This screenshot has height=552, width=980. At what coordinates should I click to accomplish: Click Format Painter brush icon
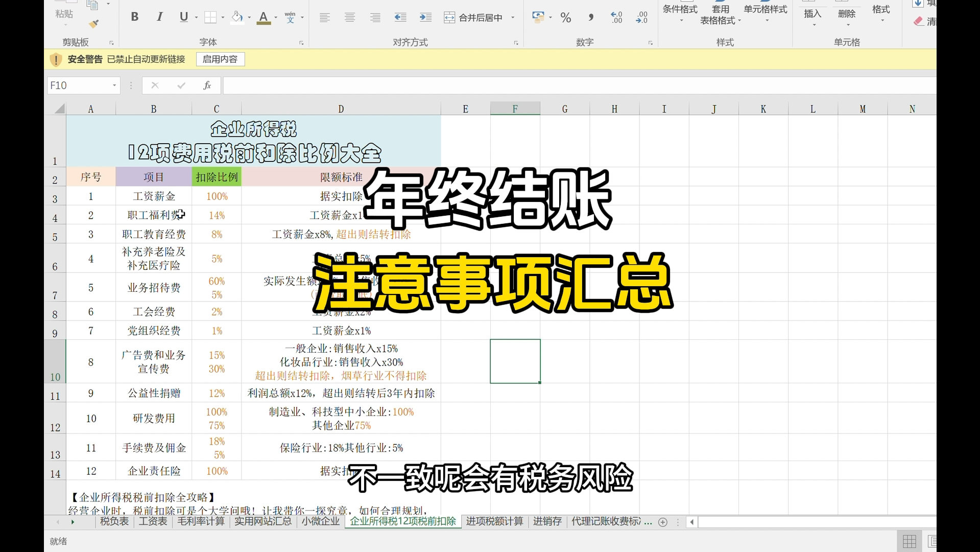[x=93, y=24]
